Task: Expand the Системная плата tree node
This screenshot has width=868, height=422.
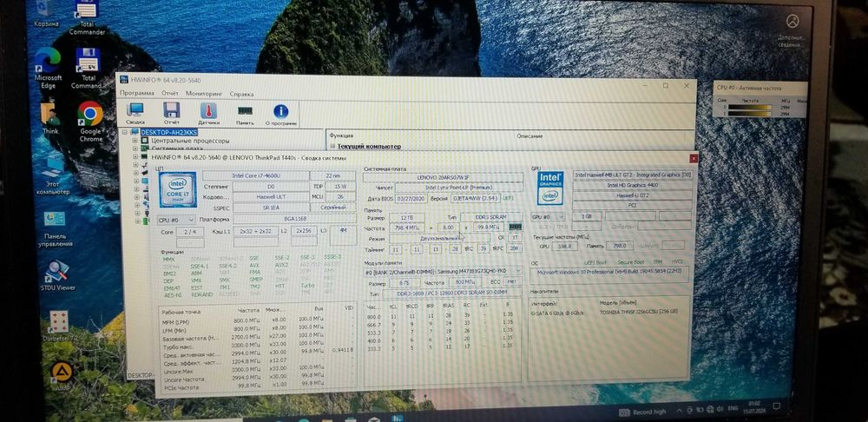Action: point(135,148)
